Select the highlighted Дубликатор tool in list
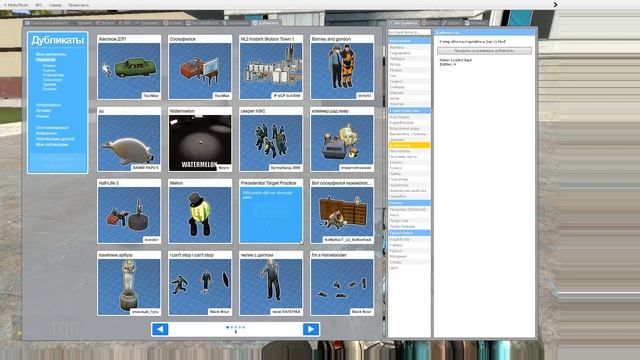Image resolution: width=640 pixels, height=360 pixels. (409, 145)
